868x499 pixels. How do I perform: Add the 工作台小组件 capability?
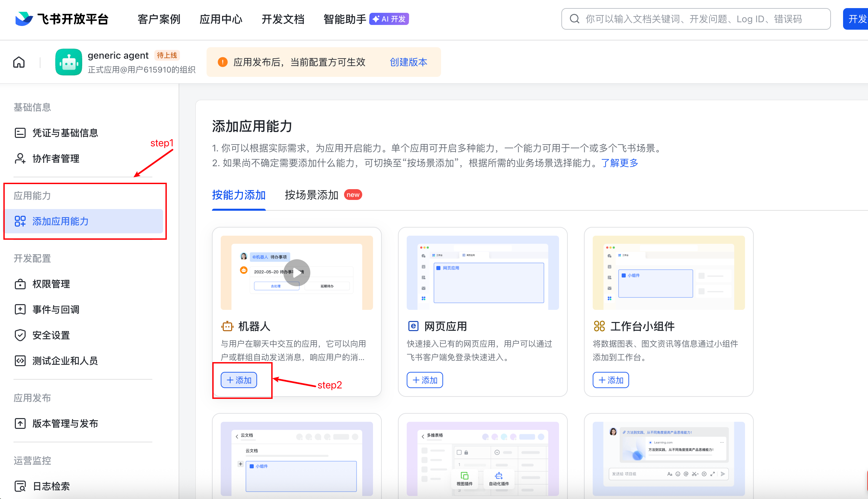[x=611, y=380]
